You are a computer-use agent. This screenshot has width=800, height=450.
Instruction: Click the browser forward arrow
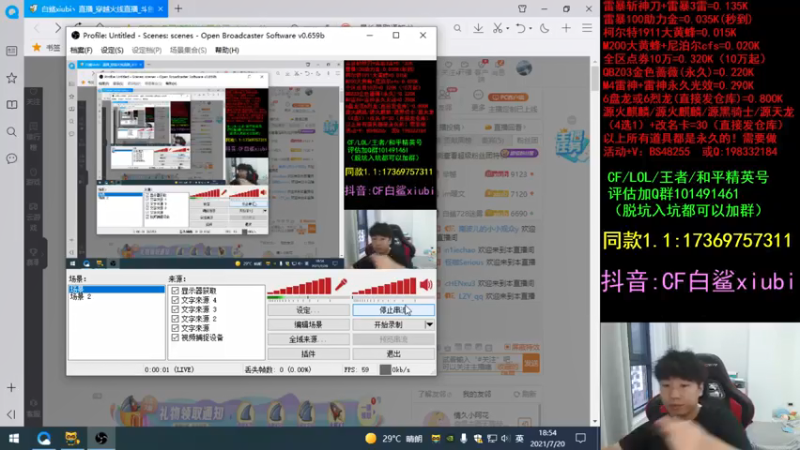pyautogui.click(x=58, y=28)
